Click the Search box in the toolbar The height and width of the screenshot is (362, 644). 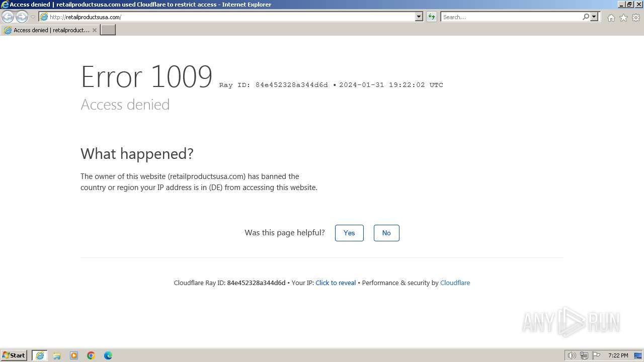[511, 17]
